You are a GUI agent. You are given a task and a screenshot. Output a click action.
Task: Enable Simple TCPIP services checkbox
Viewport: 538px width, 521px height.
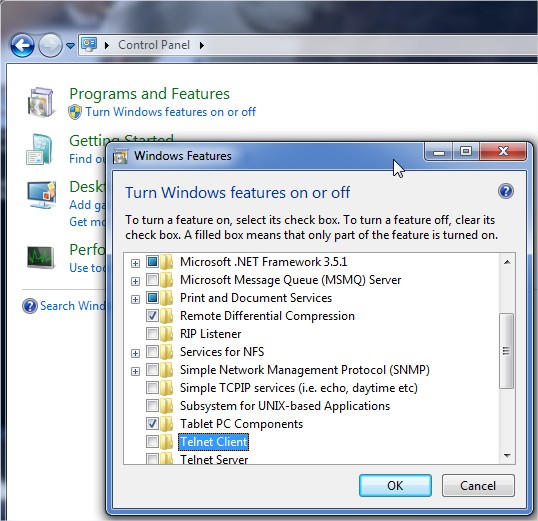tap(152, 387)
